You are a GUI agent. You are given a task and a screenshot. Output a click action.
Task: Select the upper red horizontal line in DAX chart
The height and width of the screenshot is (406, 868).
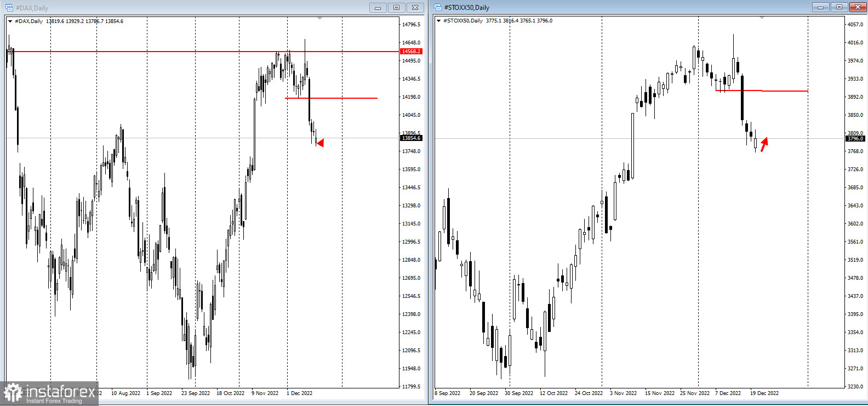tap(203, 52)
